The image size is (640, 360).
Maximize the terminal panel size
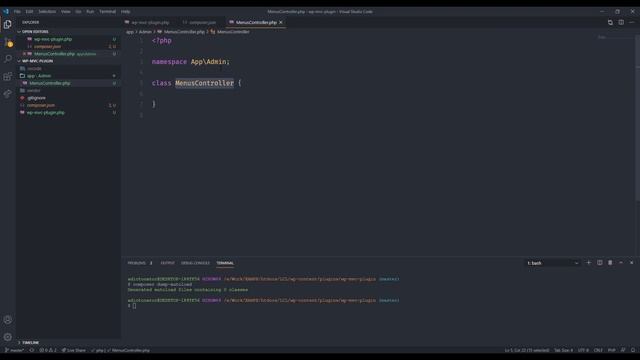coord(621,263)
